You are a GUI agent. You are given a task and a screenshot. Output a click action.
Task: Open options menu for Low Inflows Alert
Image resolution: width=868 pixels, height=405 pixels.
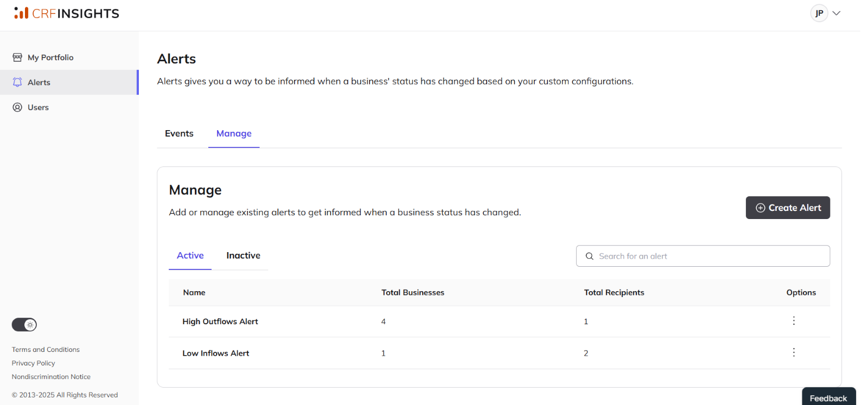(794, 352)
